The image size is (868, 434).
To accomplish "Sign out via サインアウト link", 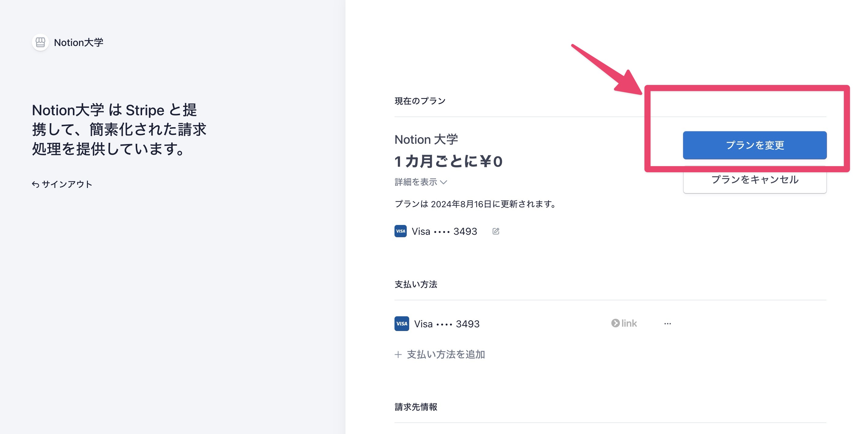I will [x=62, y=184].
